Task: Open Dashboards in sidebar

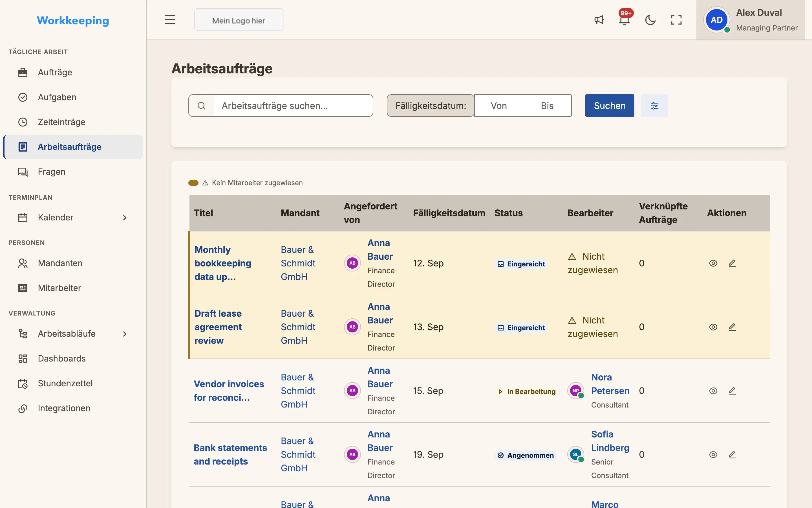Action: [x=73, y=358]
